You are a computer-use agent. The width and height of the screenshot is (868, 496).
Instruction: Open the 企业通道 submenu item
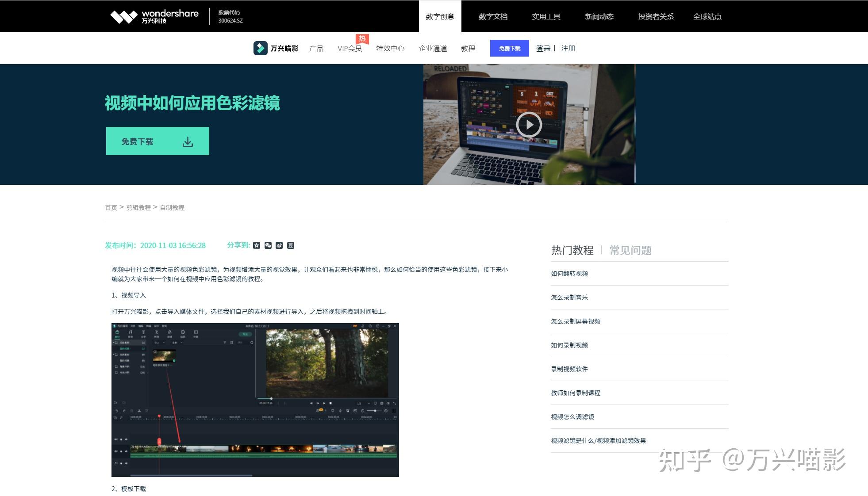433,48
